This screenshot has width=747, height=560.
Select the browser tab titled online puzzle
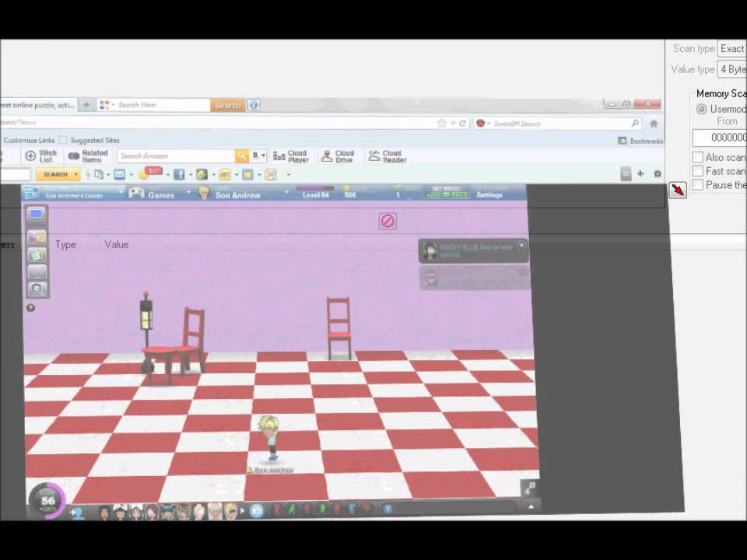38,105
